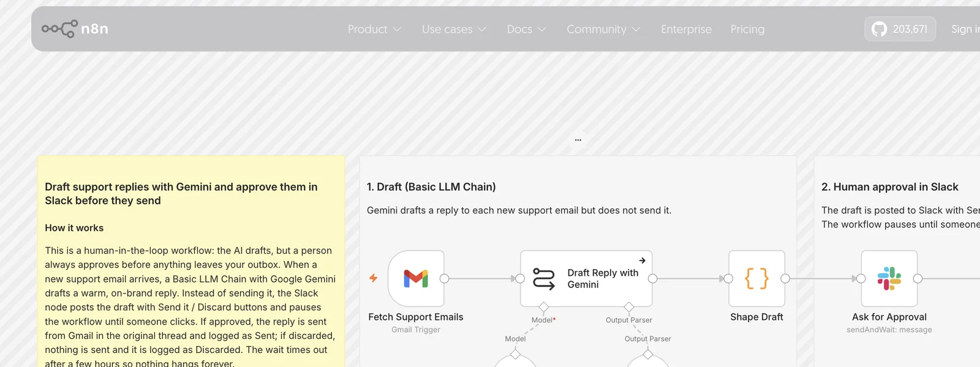Open the GitHub 203,671 stars button
Viewport: 980px width, 367px height.
(x=900, y=29)
